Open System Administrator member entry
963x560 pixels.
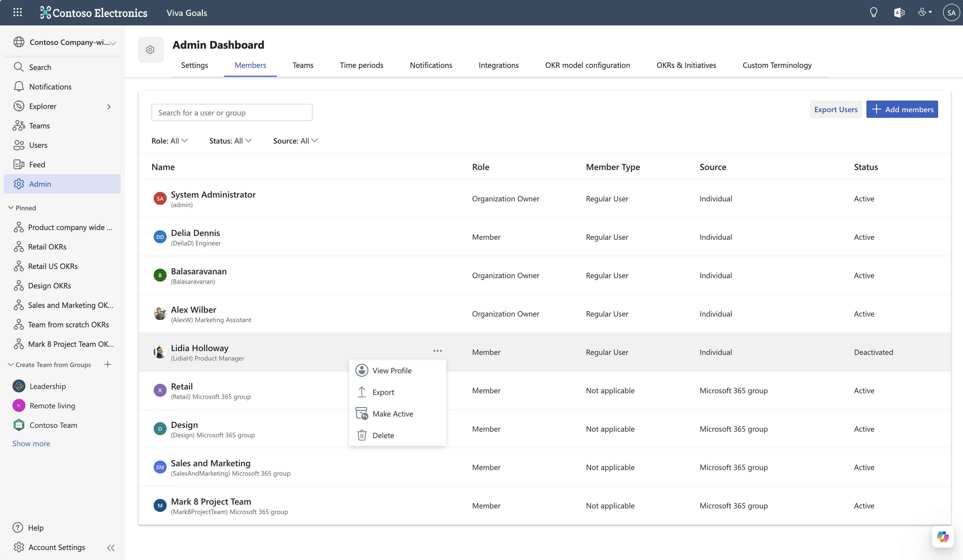click(x=545, y=198)
